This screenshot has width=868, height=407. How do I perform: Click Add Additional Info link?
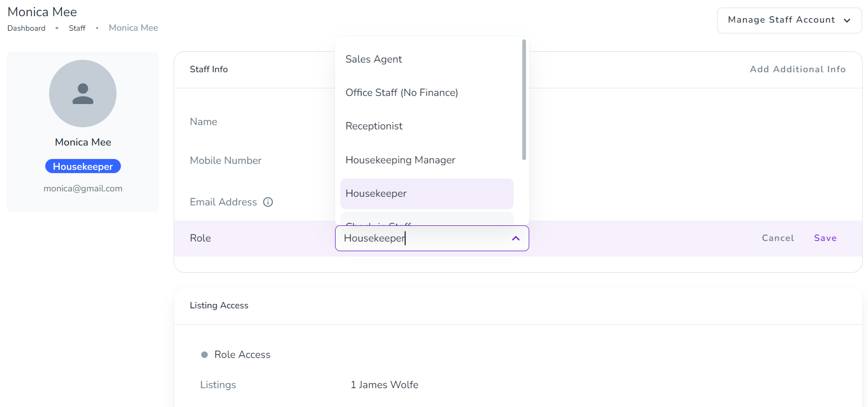[797, 70]
